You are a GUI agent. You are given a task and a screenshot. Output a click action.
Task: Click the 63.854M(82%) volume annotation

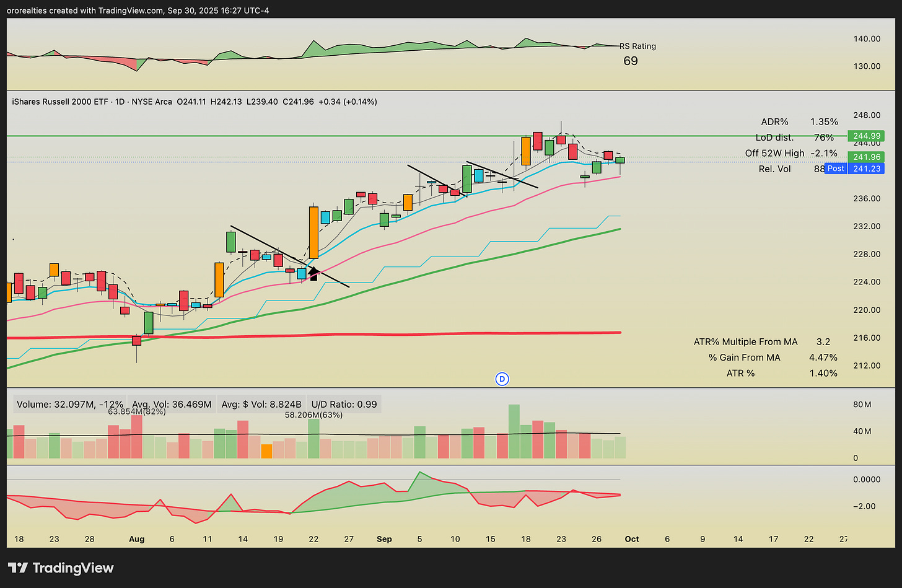pyautogui.click(x=137, y=411)
